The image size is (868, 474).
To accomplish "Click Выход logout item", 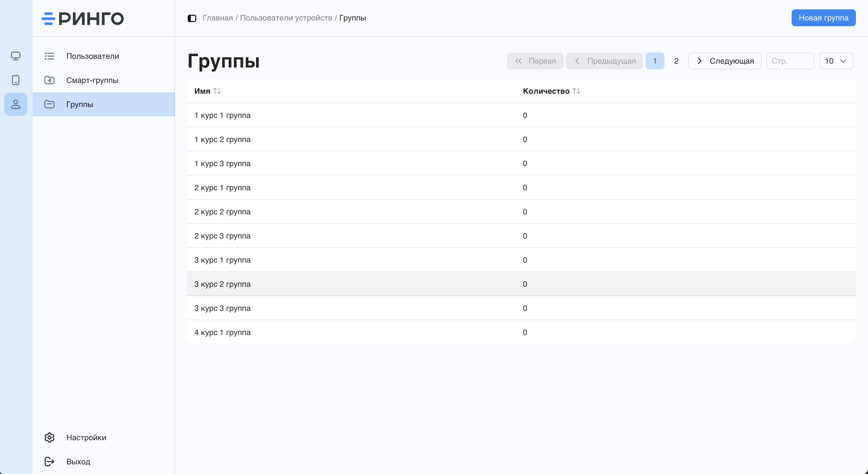I will tap(78, 462).
